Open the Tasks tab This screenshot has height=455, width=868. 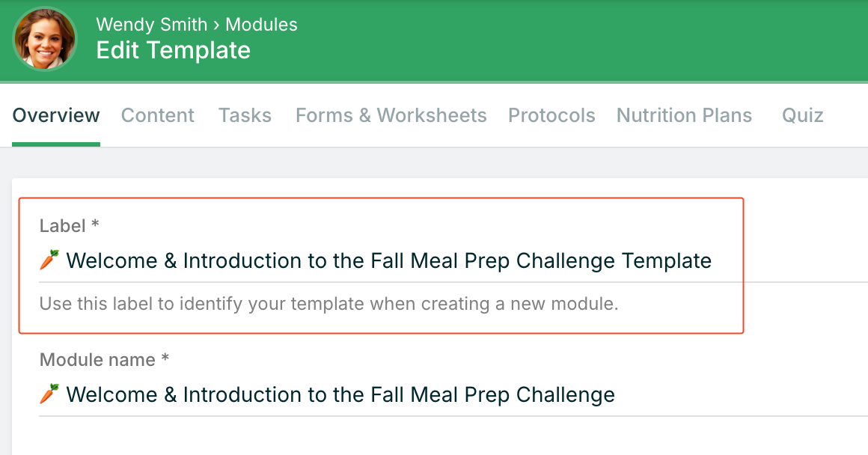pos(245,115)
